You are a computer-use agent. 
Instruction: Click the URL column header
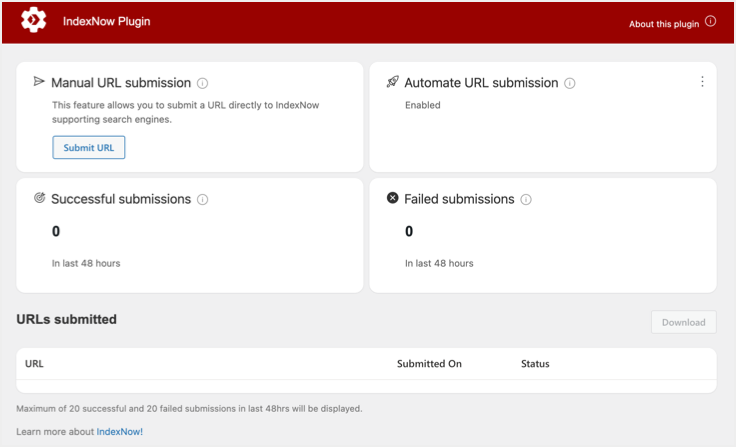pos(35,364)
